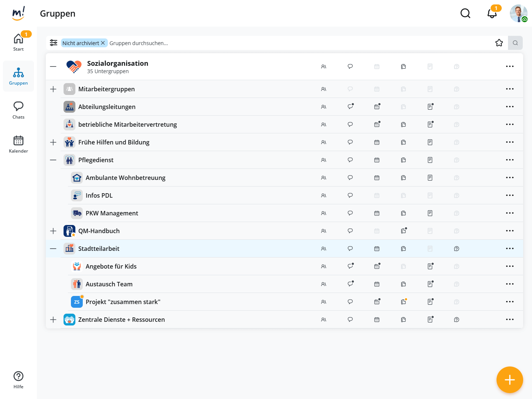Open news of Austausch Team group
532x399 pixels.
tap(430, 284)
